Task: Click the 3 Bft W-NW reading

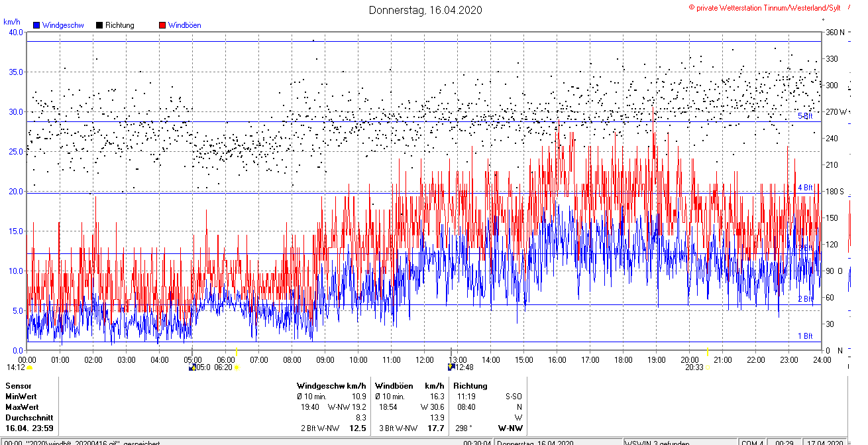Action: [x=398, y=428]
